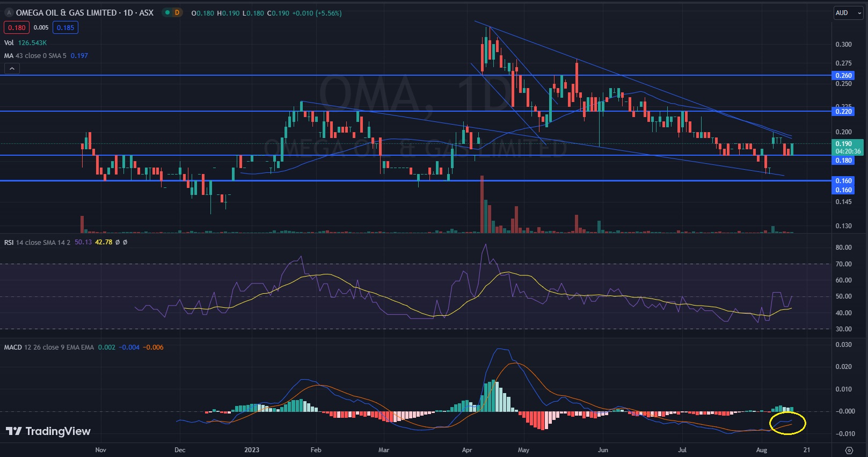Click the 30.00 RSI axis value
This screenshot has height=457, width=868.
tap(843, 329)
